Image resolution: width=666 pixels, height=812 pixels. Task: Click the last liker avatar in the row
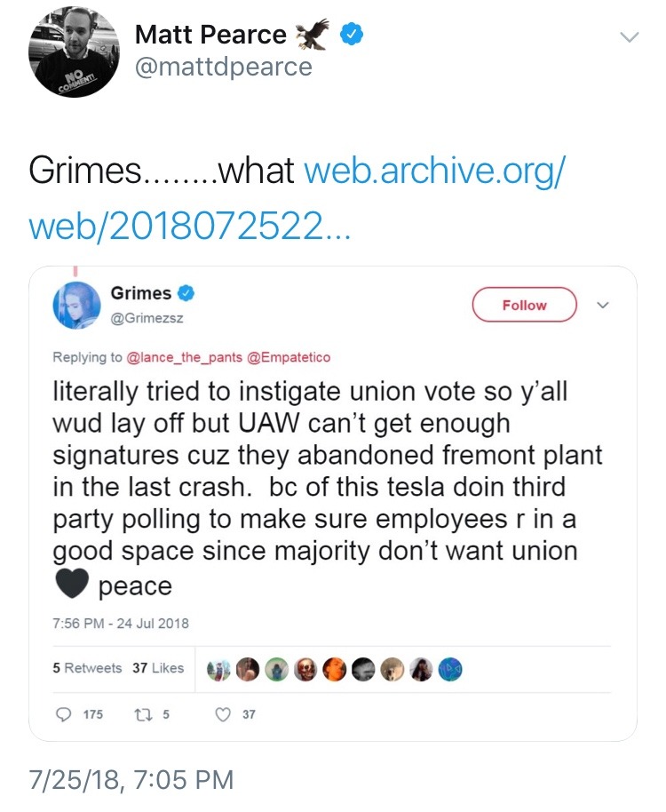coord(450,668)
